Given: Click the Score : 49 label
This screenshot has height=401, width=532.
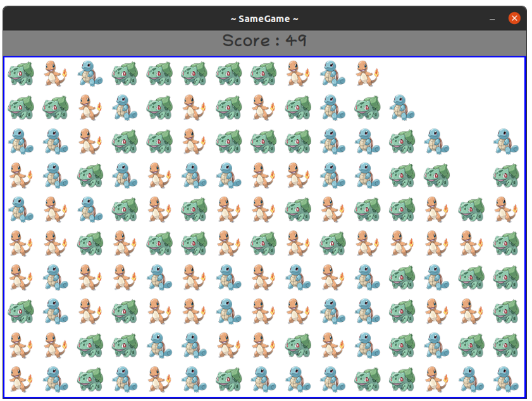Looking at the screenshot, I should 264,41.
